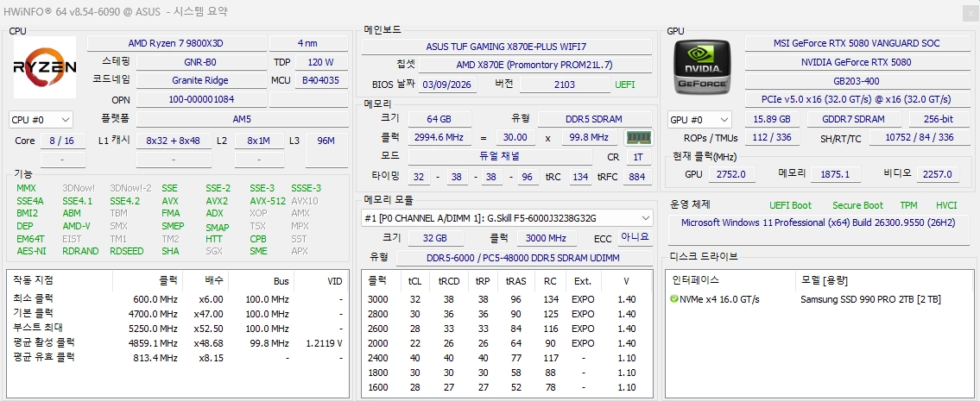Click the 1T command rate value
The height and width of the screenshot is (401, 980).
(638, 157)
